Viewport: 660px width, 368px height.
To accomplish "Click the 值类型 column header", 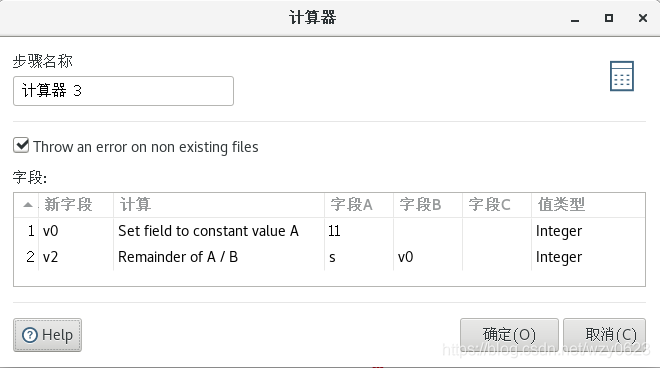I will point(588,205).
